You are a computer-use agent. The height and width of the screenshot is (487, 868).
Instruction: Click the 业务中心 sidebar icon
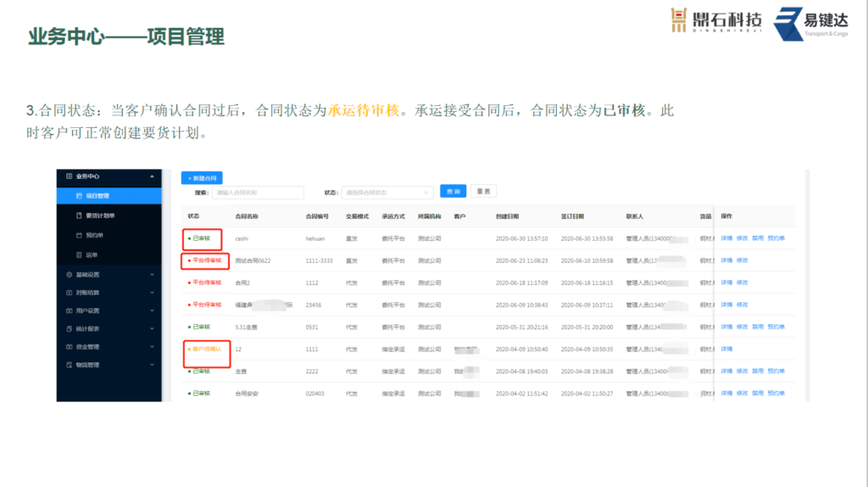[69, 176]
